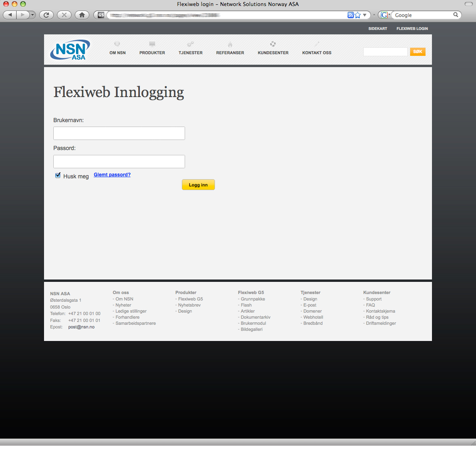The width and height of the screenshot is (476, 455).
Task: Uncheck the Husk meg checkbox
Action: click(x=58, y=176)
